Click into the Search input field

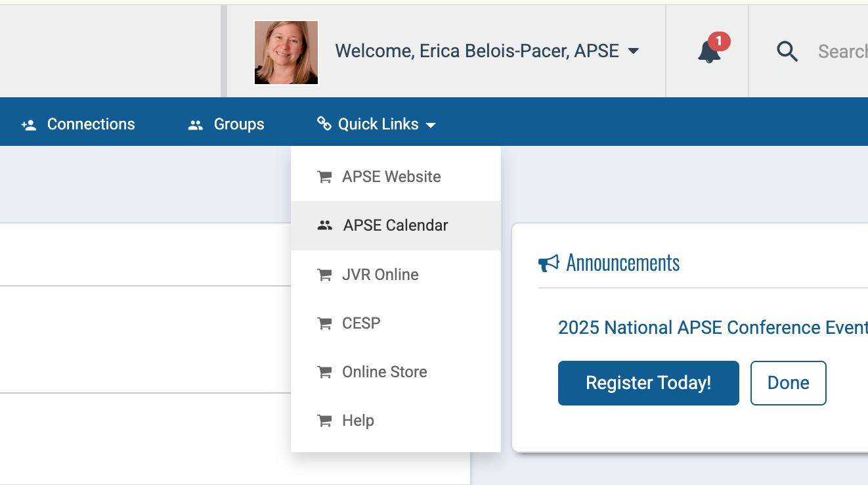(842, 51)
